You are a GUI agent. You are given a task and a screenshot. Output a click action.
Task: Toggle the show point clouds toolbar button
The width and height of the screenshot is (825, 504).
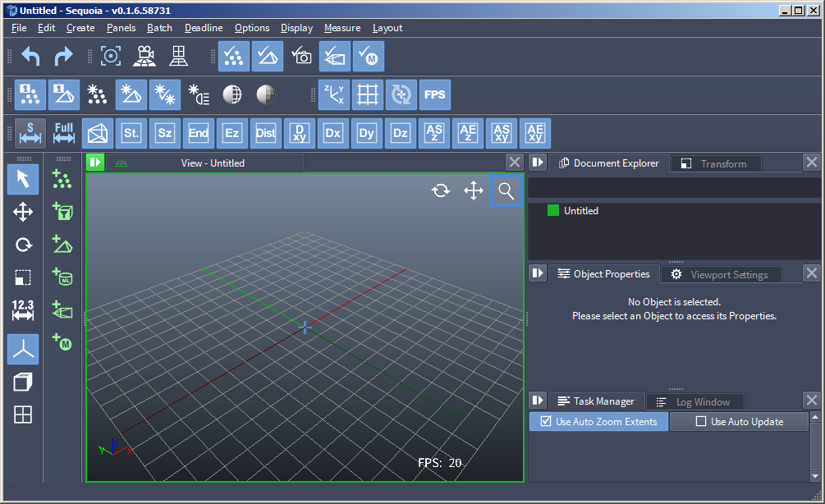point(234,57)
